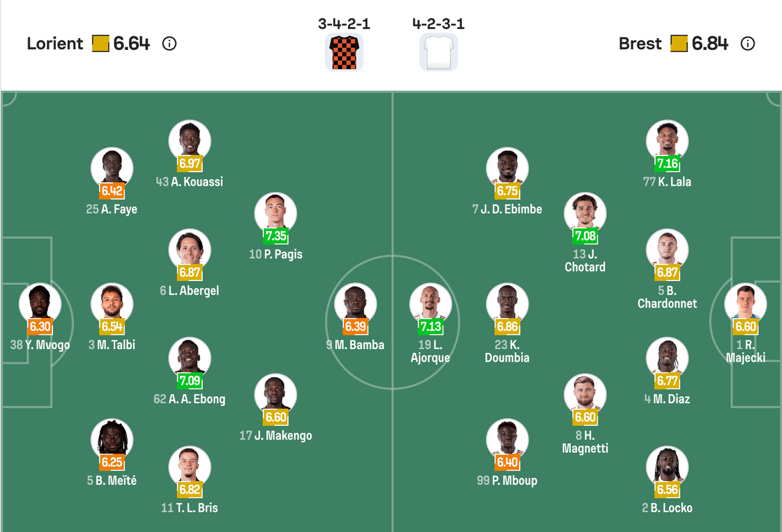Select Brest's white jersey icon
The height and width of the screenshot is (532, 782).
pos(438,52)
